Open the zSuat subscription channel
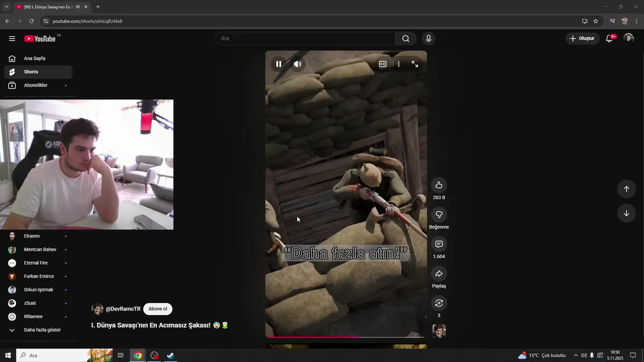The height and width of the screenshot is (362, 644). 38,303
